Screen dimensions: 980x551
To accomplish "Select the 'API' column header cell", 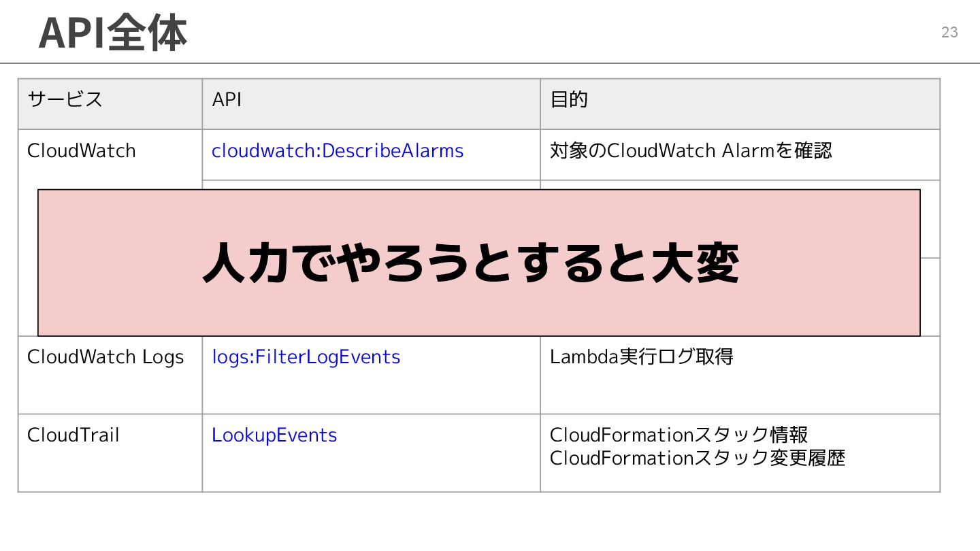I will coord(372,104).
